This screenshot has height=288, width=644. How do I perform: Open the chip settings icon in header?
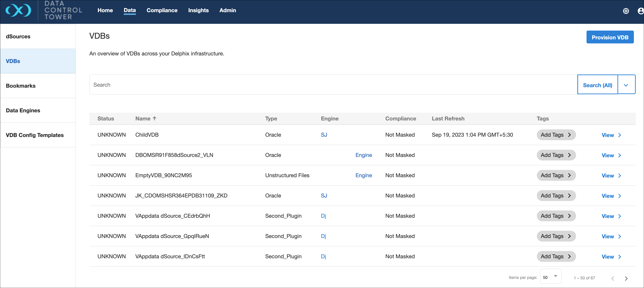pyautogui.click(x=626, y=11)
